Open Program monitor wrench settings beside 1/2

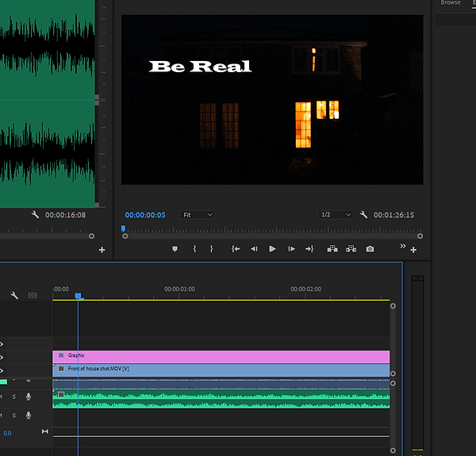coord(363,215)
